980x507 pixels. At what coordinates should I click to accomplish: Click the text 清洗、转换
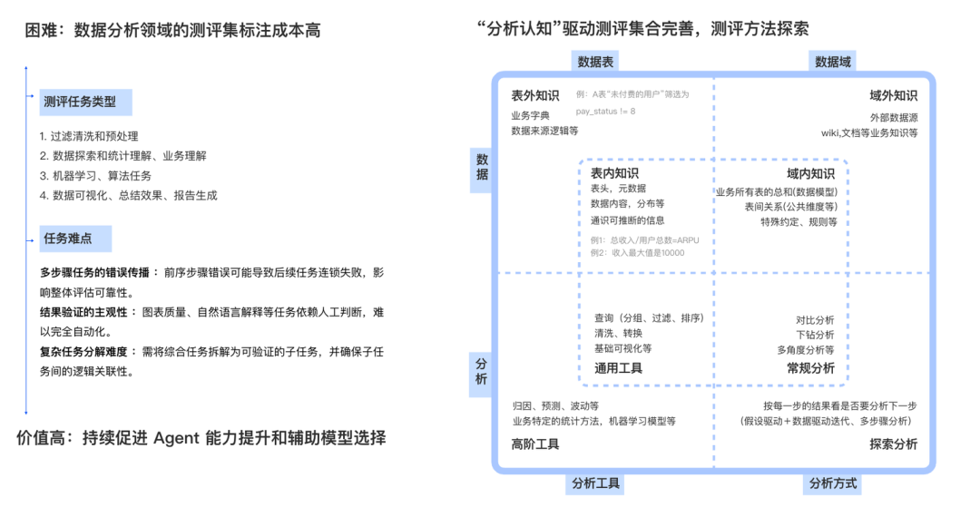(x=619, y=334)
